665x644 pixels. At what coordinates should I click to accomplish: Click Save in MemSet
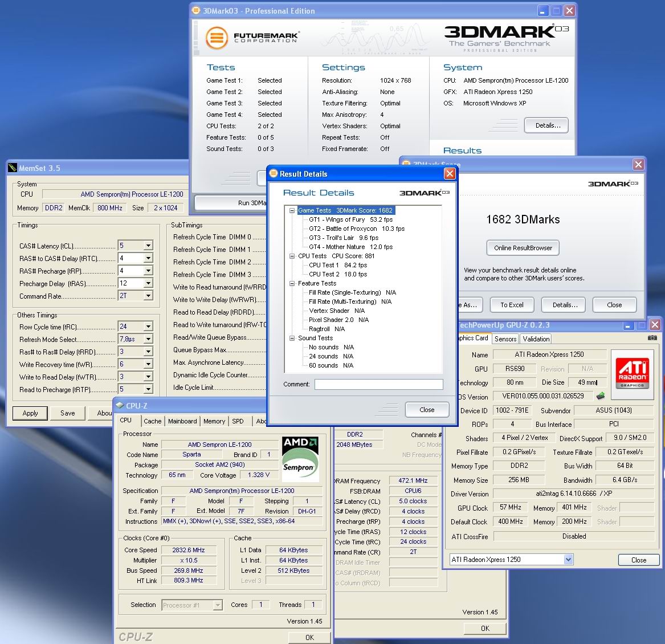(67, 413)
